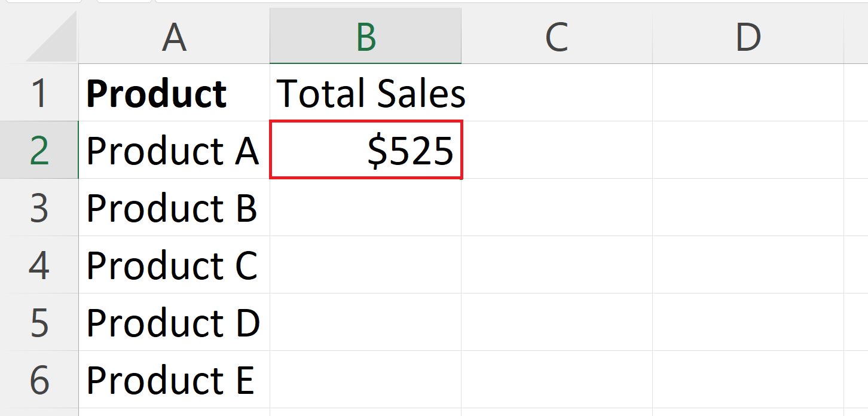Select the Product B cell
Image resolution: width=868 pixels, height=416 pixels.
[173, 207]
